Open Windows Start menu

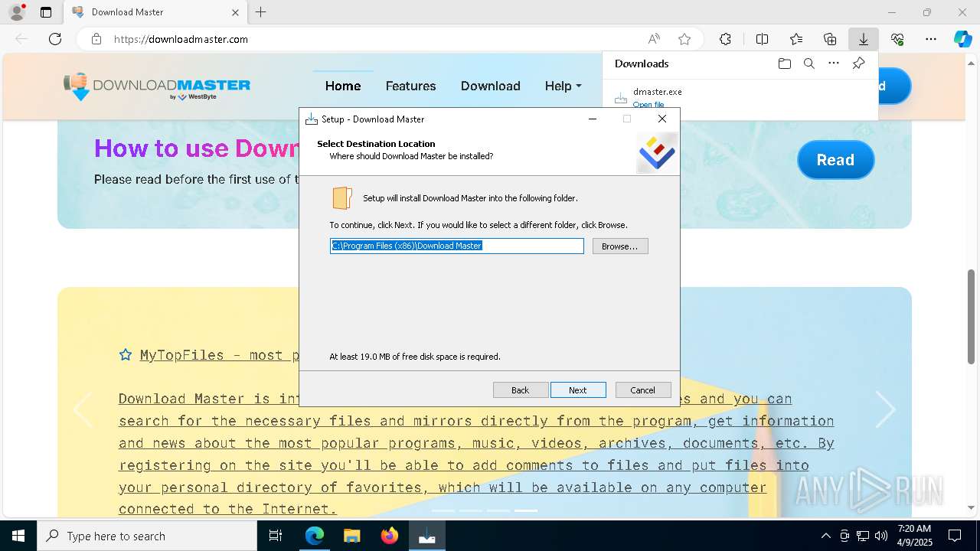tap(18, 536)
